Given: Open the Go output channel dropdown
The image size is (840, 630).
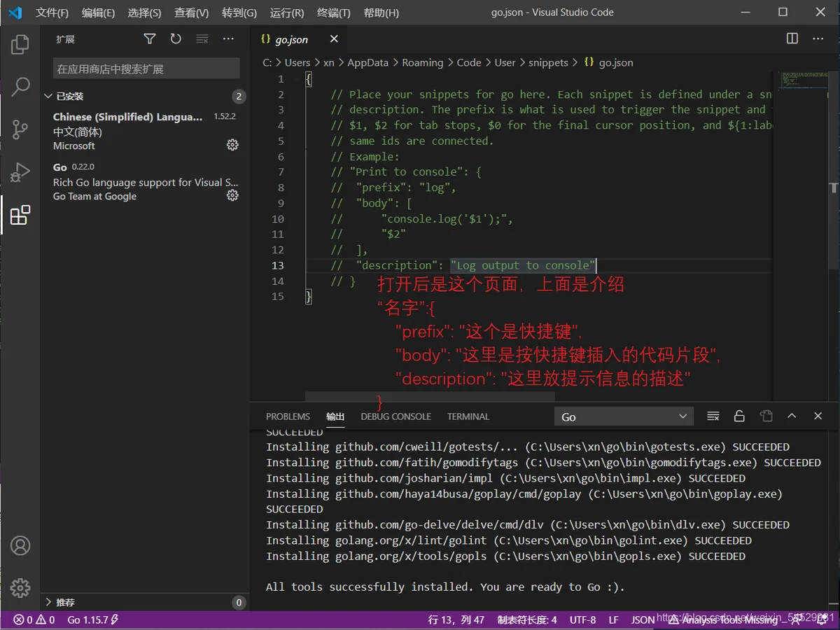Looking at the screenshot, I should pyautogui.click(x=624, y=416).
